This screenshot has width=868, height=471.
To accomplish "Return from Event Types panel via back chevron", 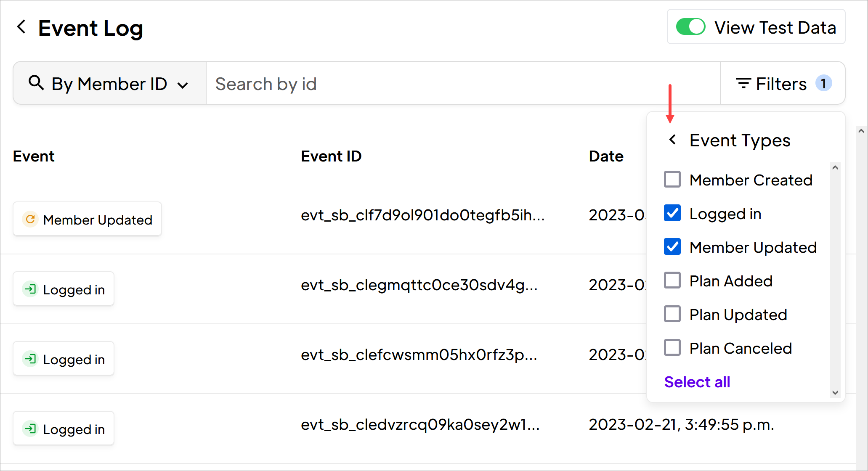I will (x=673, y=139).
